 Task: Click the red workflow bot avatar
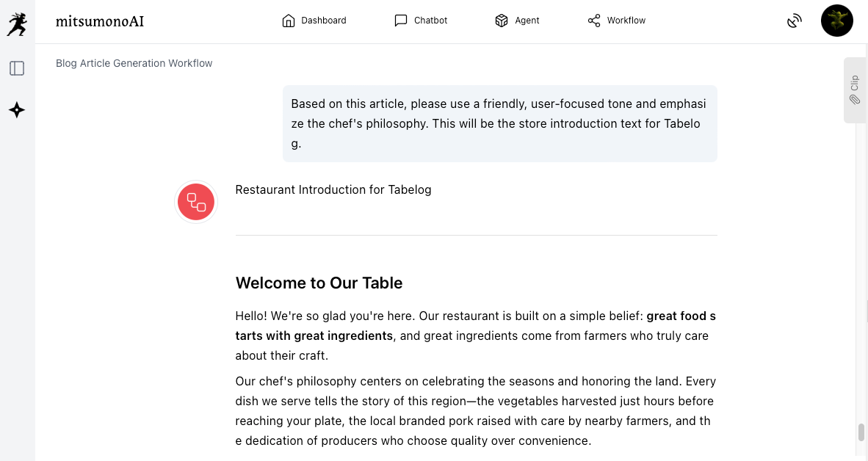pos(196,202)
